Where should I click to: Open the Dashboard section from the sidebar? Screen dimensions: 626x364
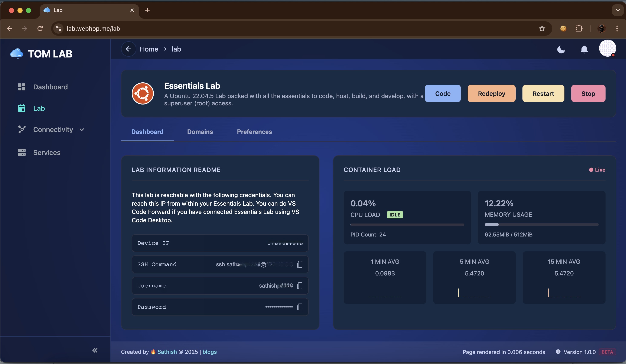[50, 87]
